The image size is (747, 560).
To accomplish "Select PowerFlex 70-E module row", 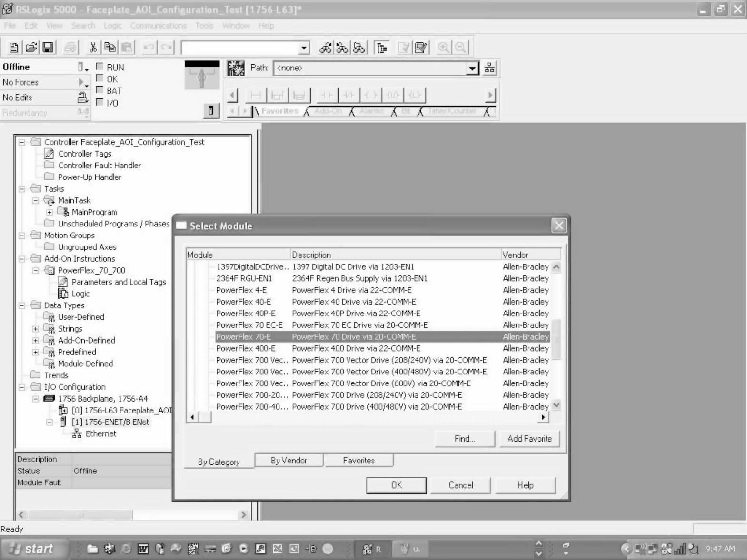I will [x=382, y=337].
